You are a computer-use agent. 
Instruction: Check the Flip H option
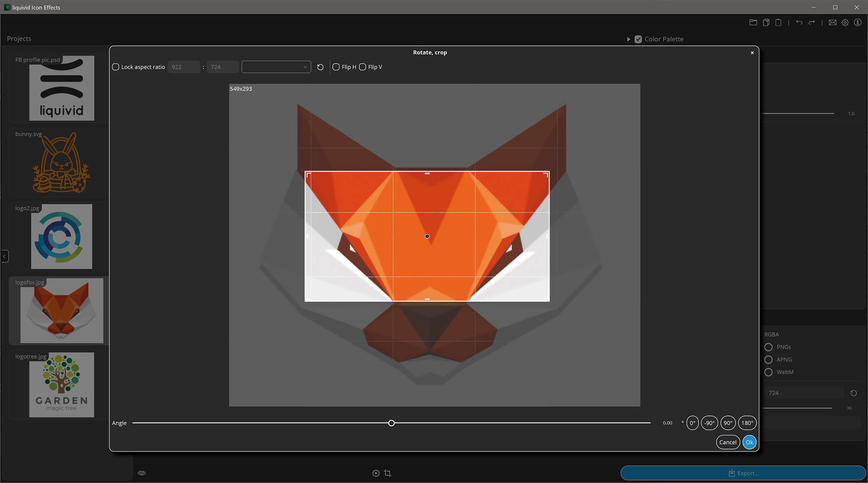336,67
